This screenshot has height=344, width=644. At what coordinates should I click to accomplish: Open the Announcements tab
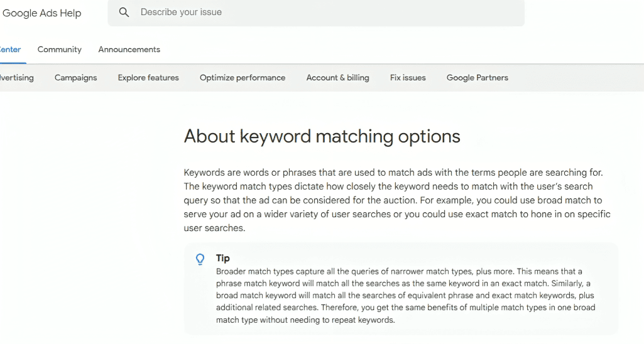tap(129, 50)
